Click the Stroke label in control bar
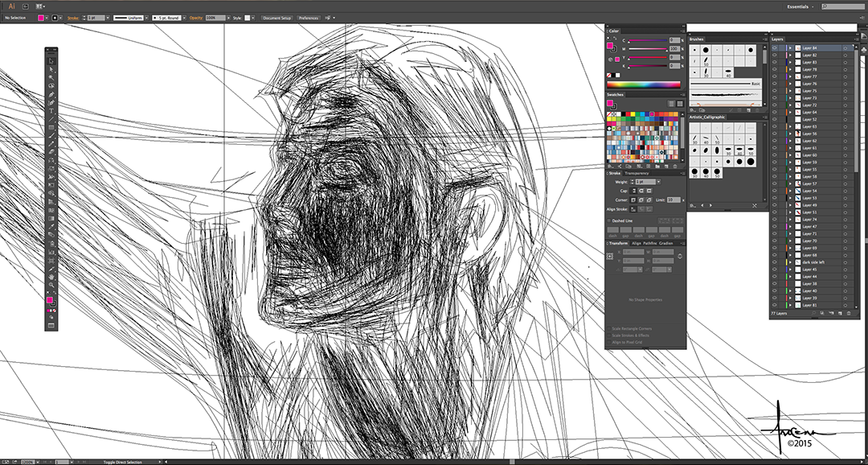The width and height of the screenshot is (868, 465). [73, 18]
